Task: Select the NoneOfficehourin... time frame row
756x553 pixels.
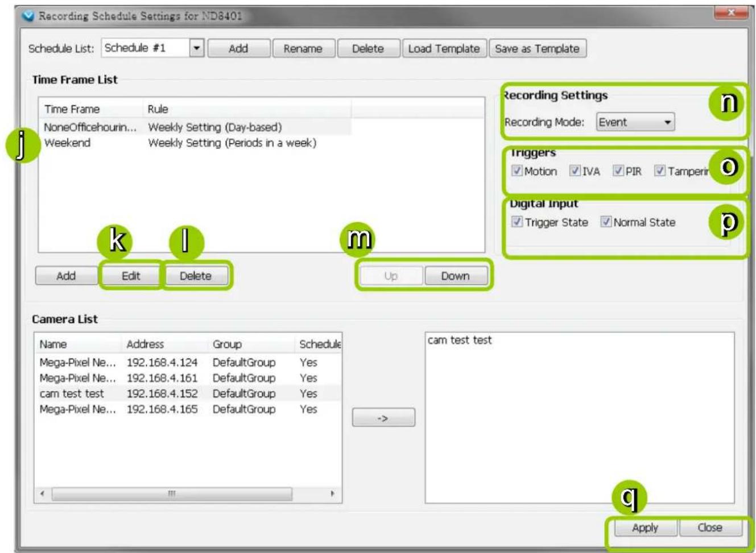Action: (195, 127)
